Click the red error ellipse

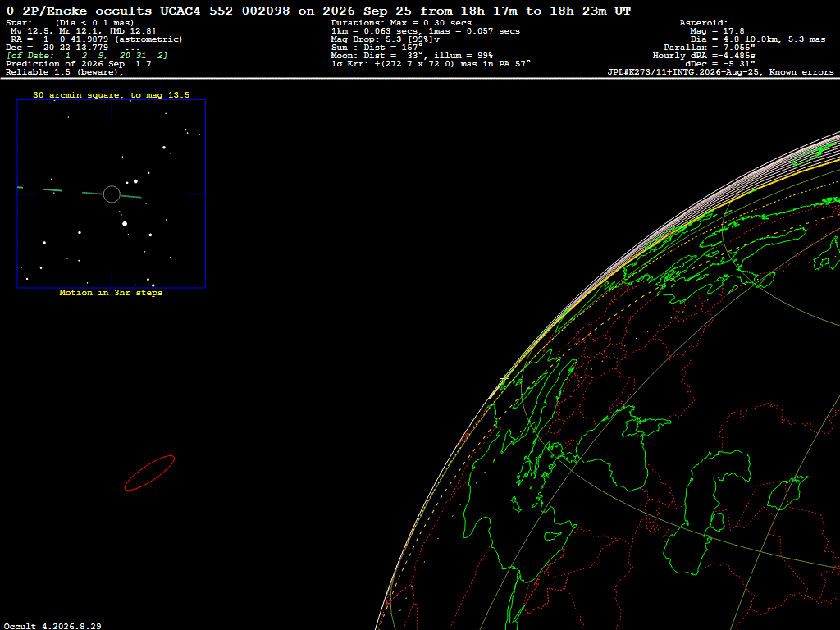[149, 473]
